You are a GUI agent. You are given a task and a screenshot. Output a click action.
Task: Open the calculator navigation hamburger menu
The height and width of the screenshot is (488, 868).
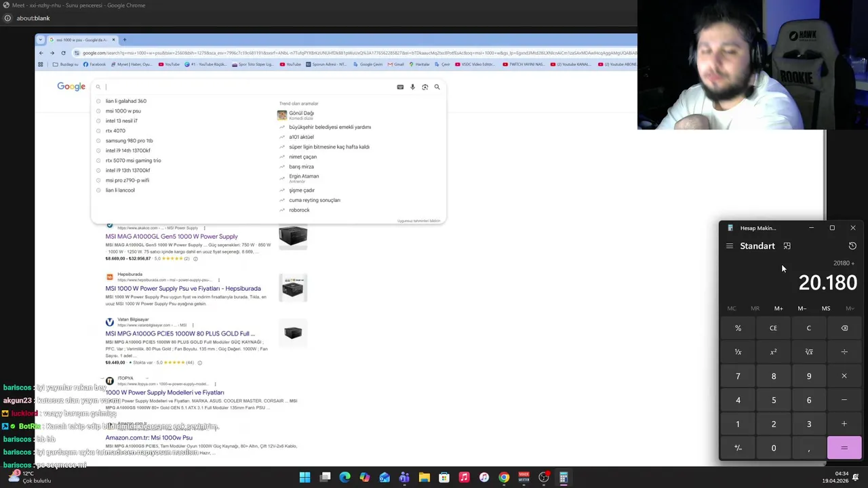[730, 246]
